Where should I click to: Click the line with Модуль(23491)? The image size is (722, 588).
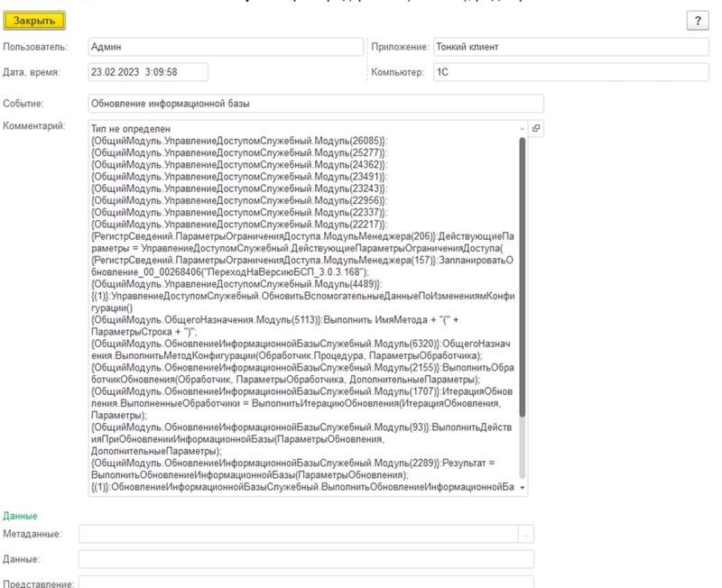239,177
